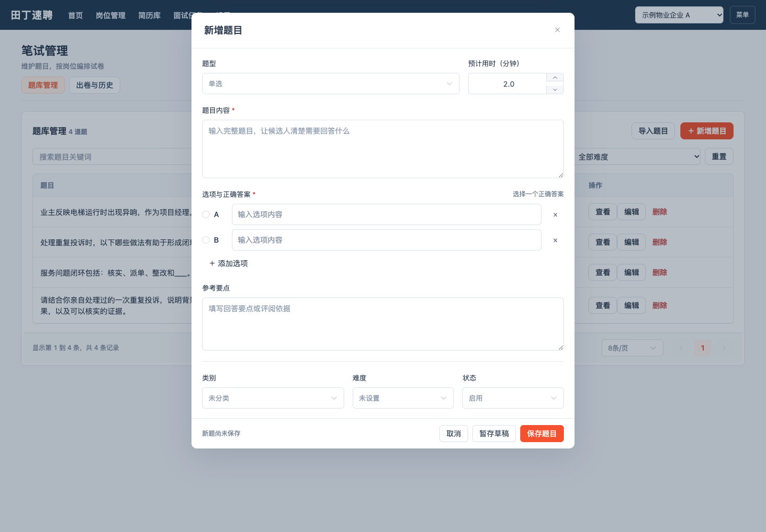The width and height of the screenshot is (766, 532).
Task: Open the 难度 dropdown showing 未设置
Action: [x=403, y=398]
